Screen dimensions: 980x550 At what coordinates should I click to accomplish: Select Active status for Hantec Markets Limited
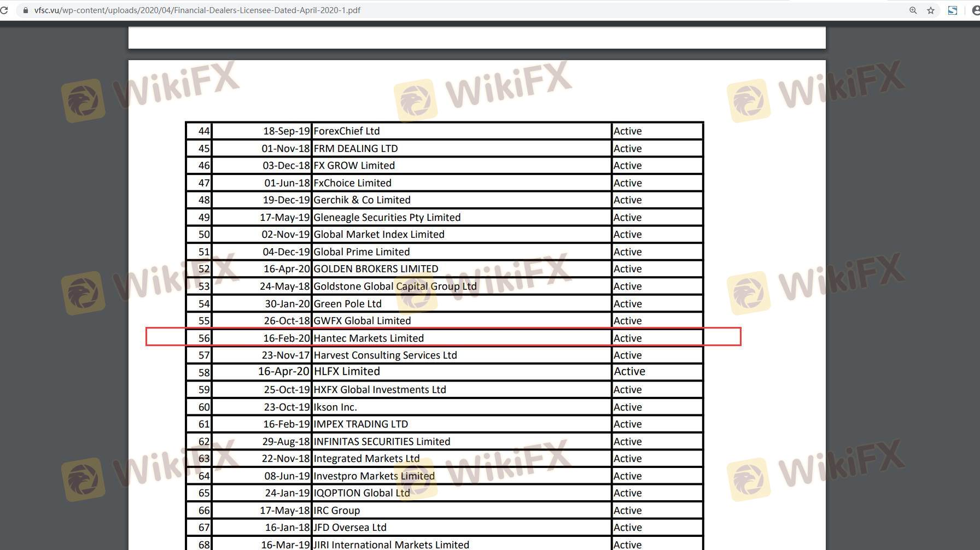[x=627, y=338]
